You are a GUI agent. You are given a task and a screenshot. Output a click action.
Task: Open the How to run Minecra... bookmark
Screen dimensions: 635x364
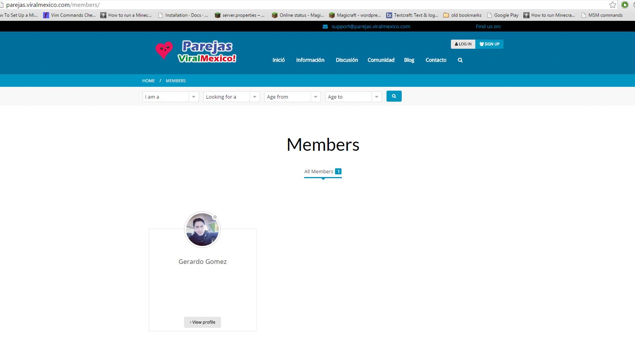(x=549, y=15)
